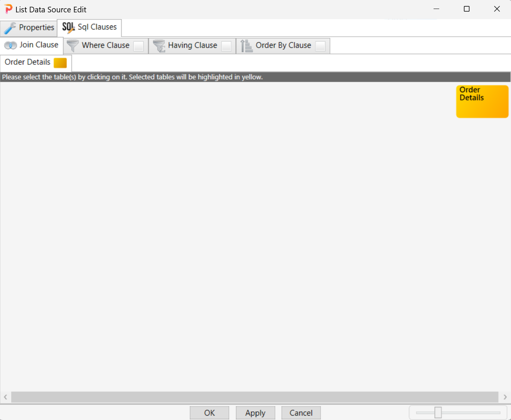Toggle the Having Clause checkbox
511x420 pixels.
(226, 46)
